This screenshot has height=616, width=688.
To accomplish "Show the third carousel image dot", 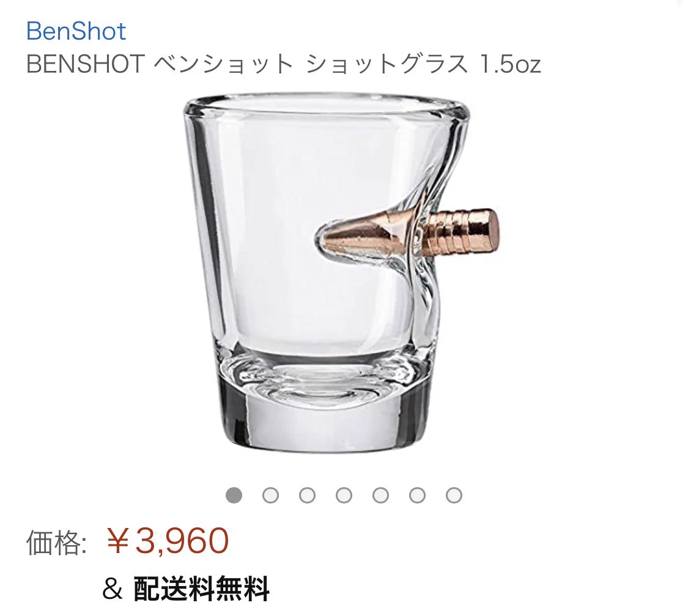I will (x=307, y=496).
